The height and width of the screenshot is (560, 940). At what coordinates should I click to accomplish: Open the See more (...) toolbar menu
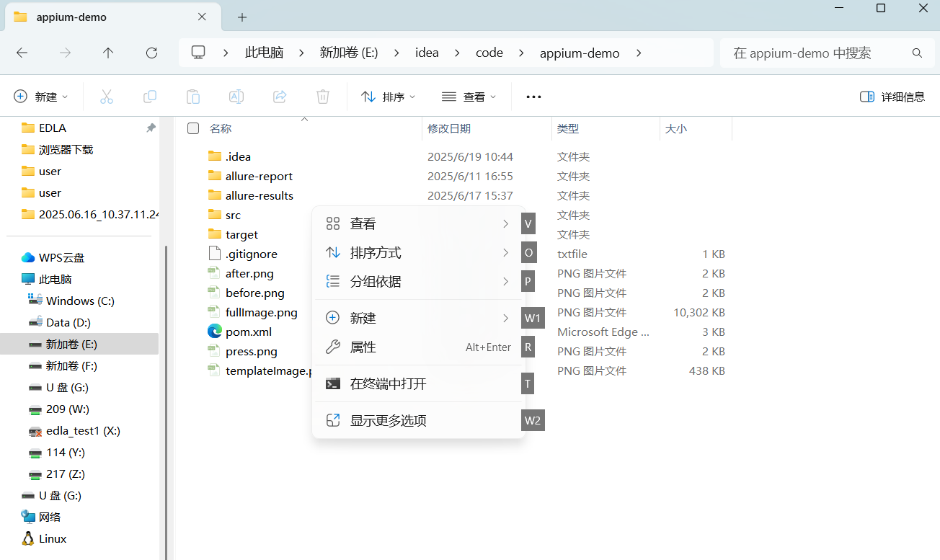(x=533, y=96)
